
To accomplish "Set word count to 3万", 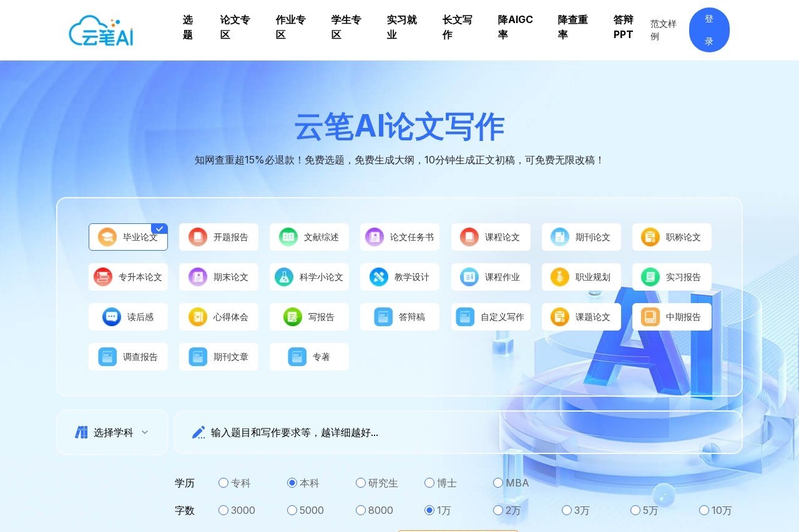I will [567, 510].
